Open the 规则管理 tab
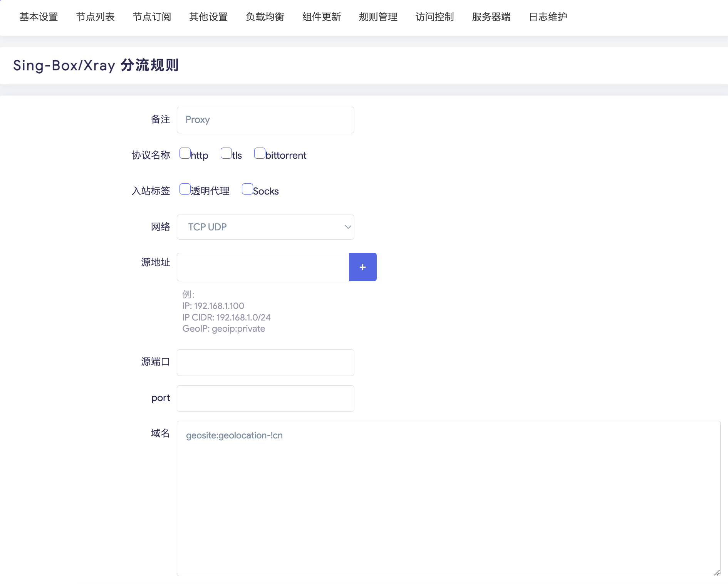Screen dimensions: 728x584 pos(378,17)
